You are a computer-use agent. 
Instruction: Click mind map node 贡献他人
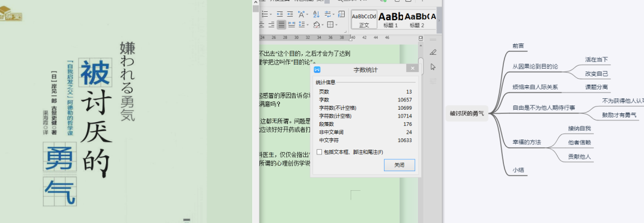580,156
